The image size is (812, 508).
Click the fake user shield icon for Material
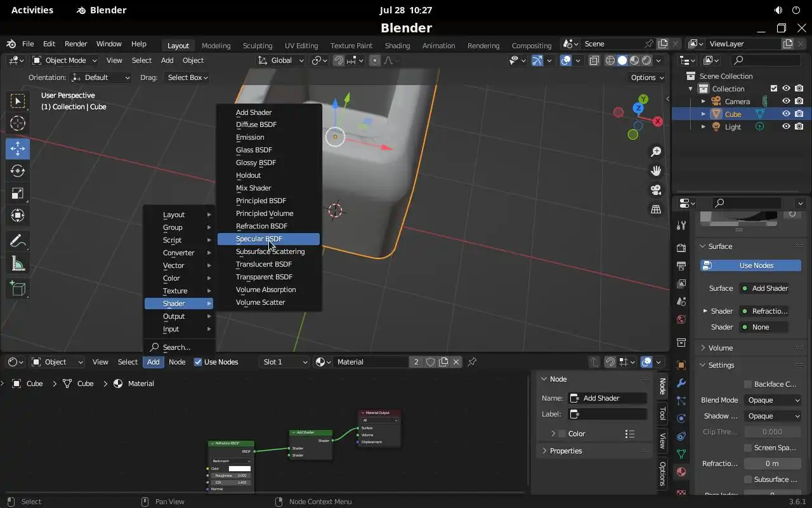431,362
